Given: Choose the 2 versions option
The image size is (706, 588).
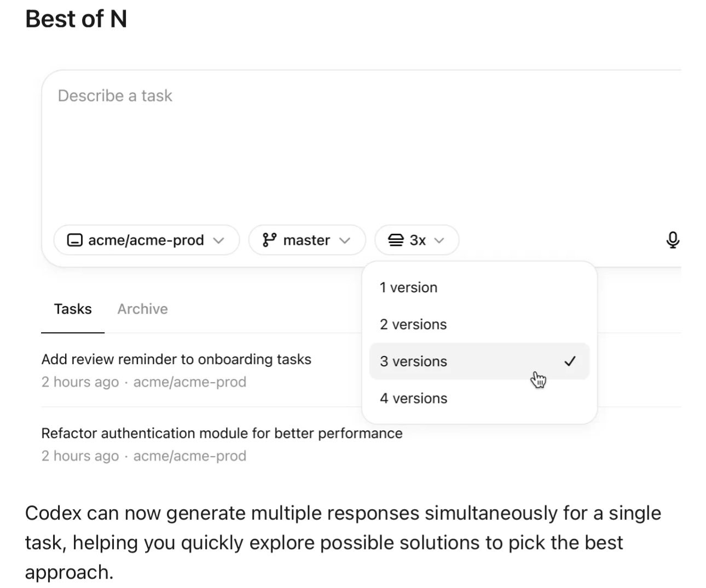Looking at the screenshot, I should (413, 325).
